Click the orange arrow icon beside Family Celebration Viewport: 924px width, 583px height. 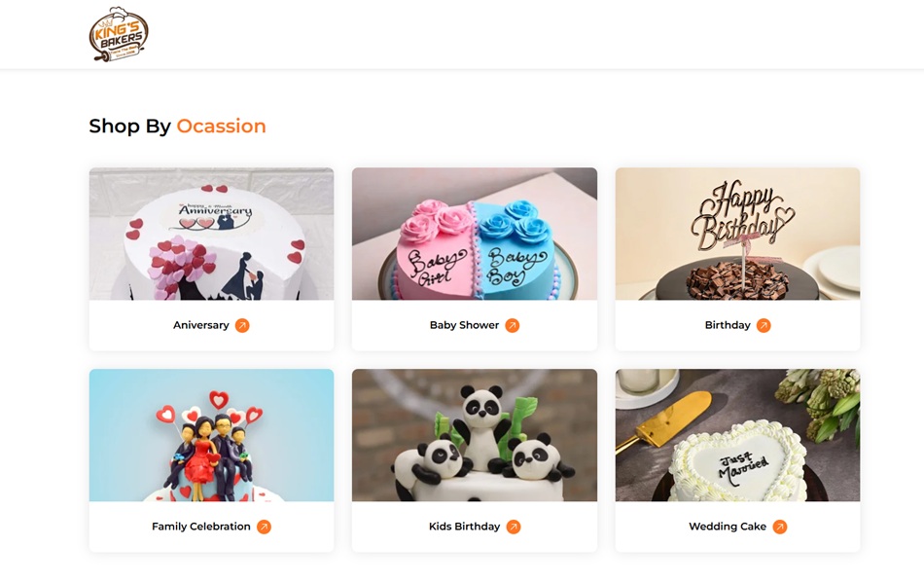pos(264,527)
